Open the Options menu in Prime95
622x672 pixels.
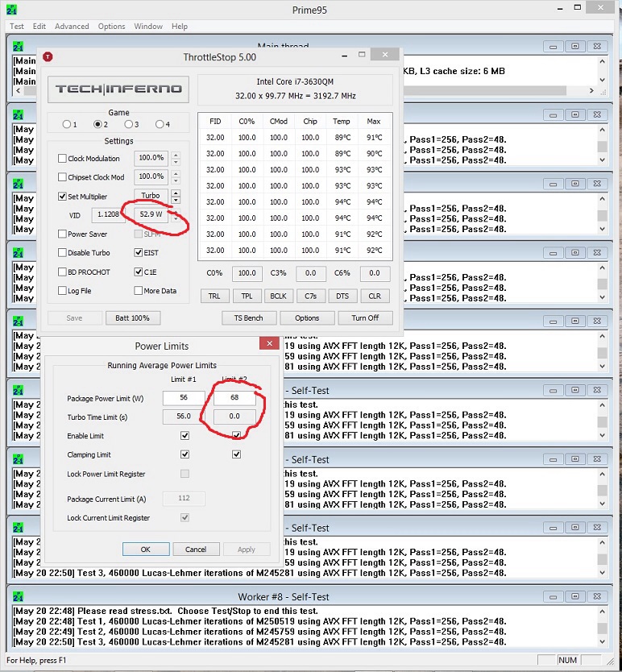111,26
